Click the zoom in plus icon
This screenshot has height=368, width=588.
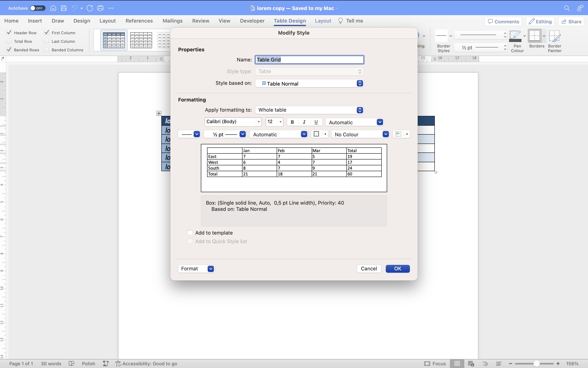[558, 364]
